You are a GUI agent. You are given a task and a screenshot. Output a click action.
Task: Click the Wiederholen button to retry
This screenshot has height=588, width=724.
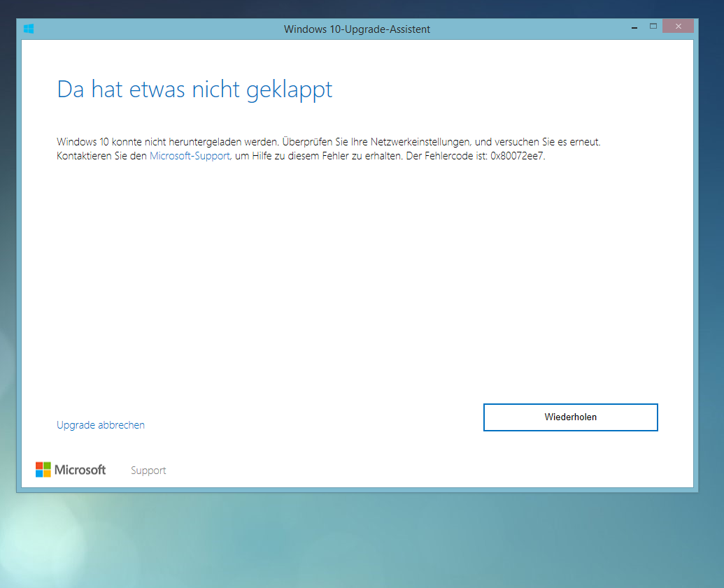coord(570,417)
